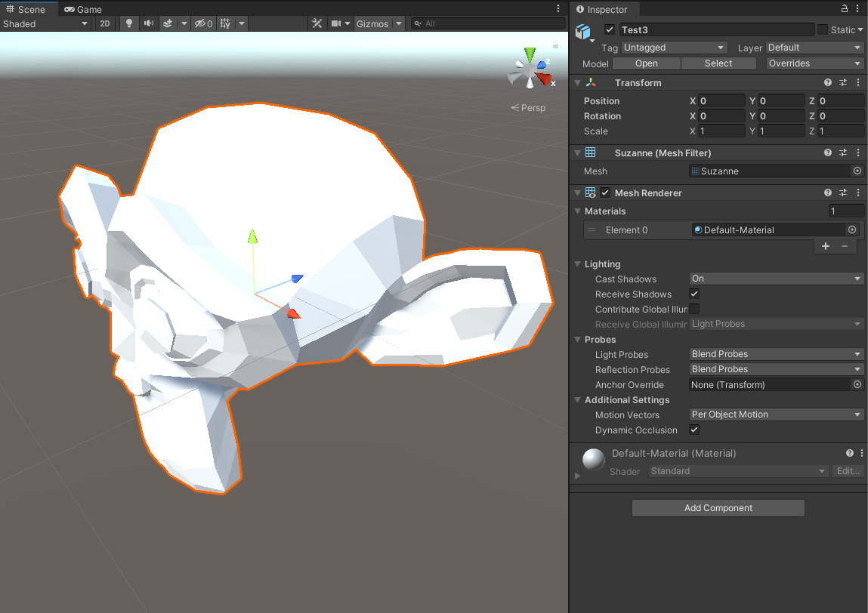Click the Add Component button
The height and width of the screenshot is (613, 868).
tap(718, 508)
